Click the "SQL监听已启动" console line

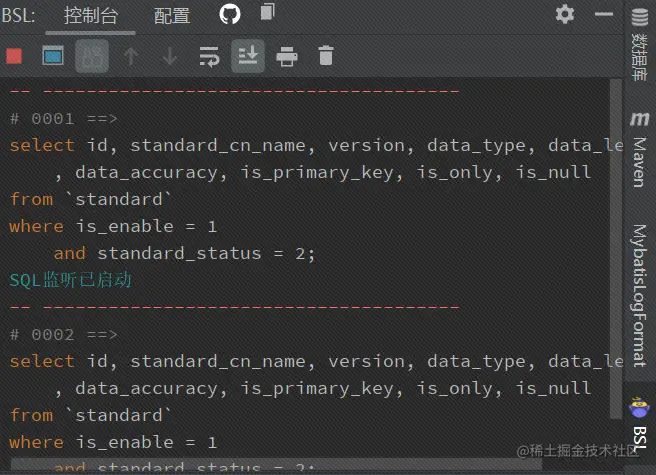[70, 280]
